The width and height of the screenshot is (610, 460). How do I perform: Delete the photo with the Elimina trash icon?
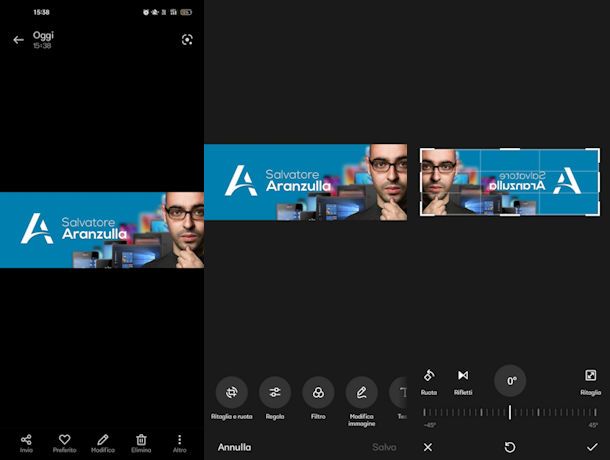pos(141,444)
